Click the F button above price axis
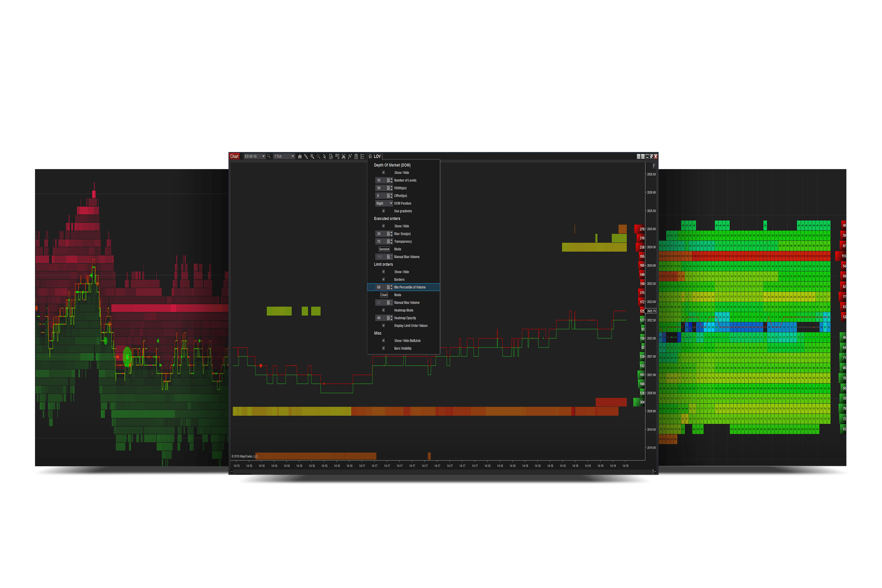Image resolution: width=882 pixels, height=588 pixels. coord(654,166)
